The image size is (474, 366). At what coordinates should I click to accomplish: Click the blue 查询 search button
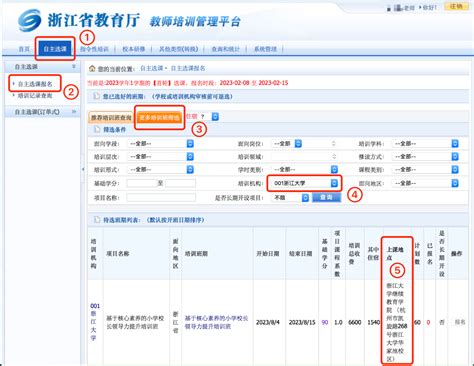[326, 197]
